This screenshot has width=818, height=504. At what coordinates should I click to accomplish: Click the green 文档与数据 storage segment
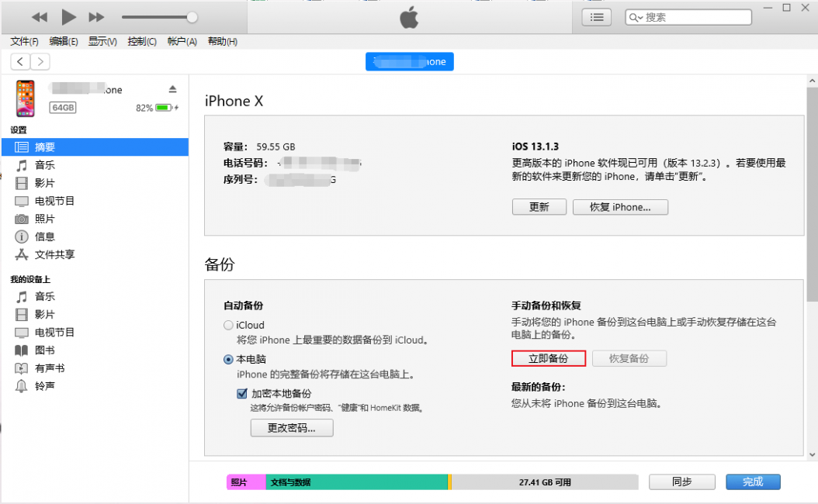pyautogui.click(x=356, y=482)
